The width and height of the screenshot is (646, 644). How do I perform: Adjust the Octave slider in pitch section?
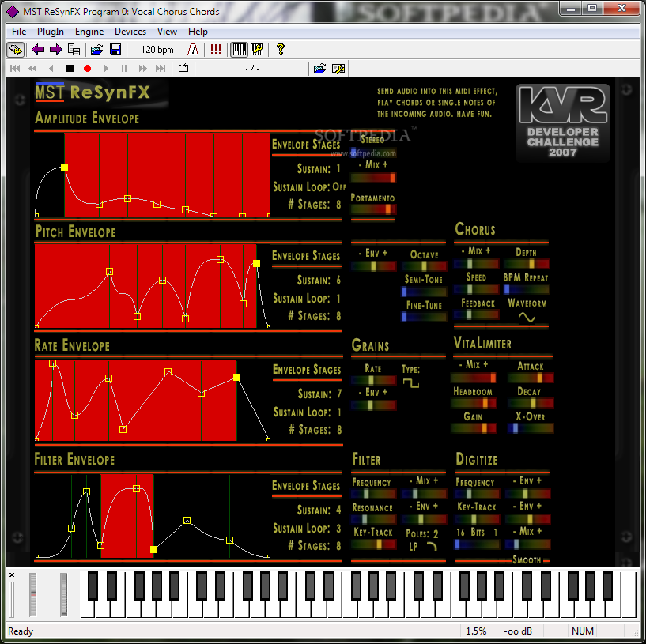coord(424,266)
